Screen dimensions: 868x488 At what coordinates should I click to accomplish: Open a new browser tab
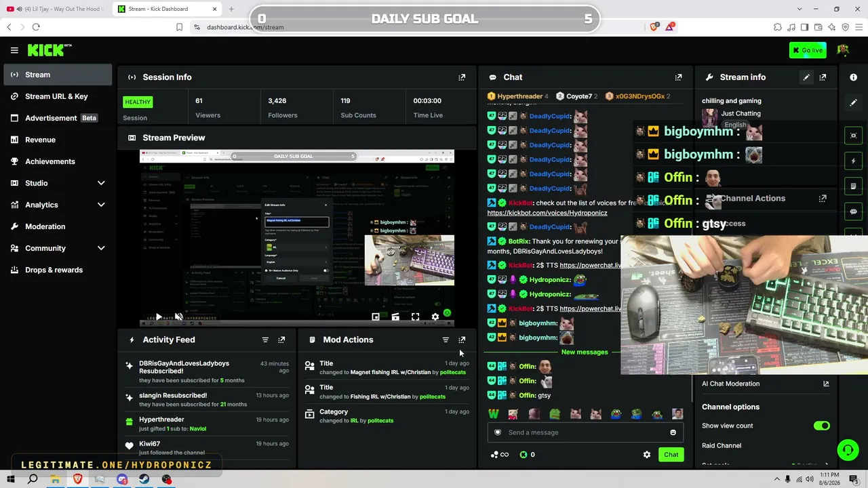(x=231, y=9)
